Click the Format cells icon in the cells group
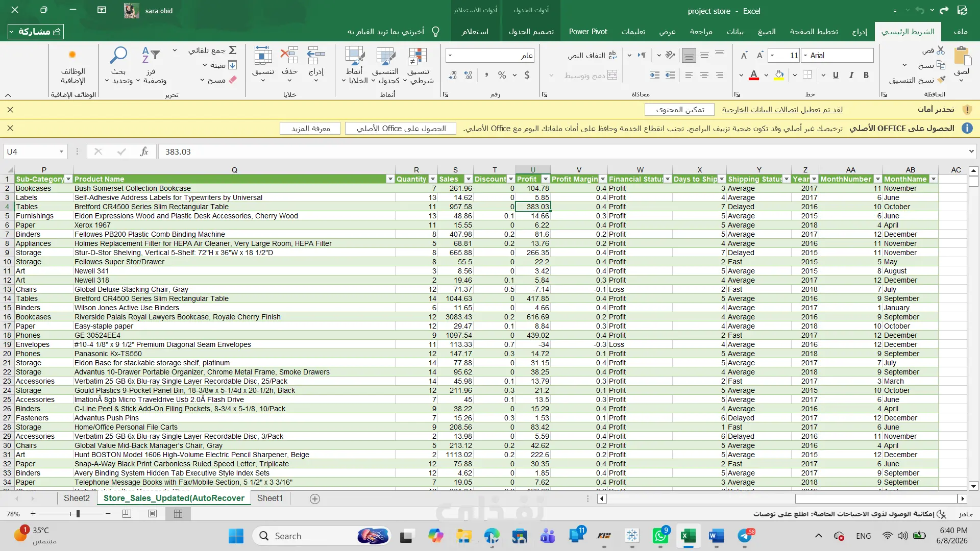This screenshot has width=980, height=551. click(x=263, y=55)
